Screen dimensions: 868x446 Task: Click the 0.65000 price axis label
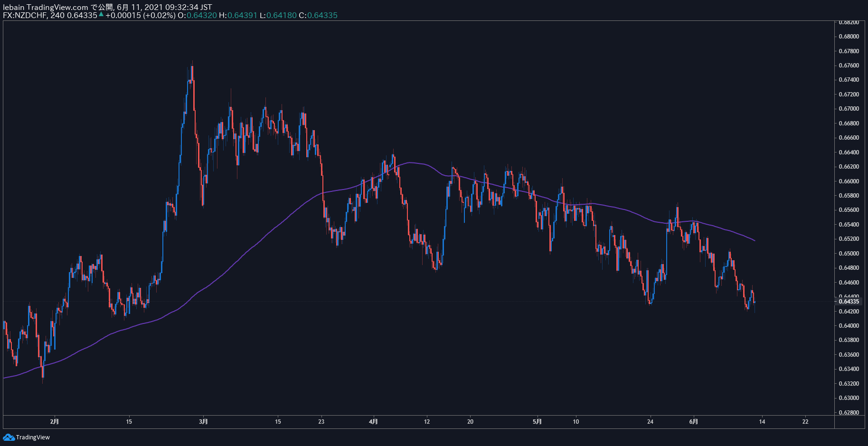coord(849,254)
